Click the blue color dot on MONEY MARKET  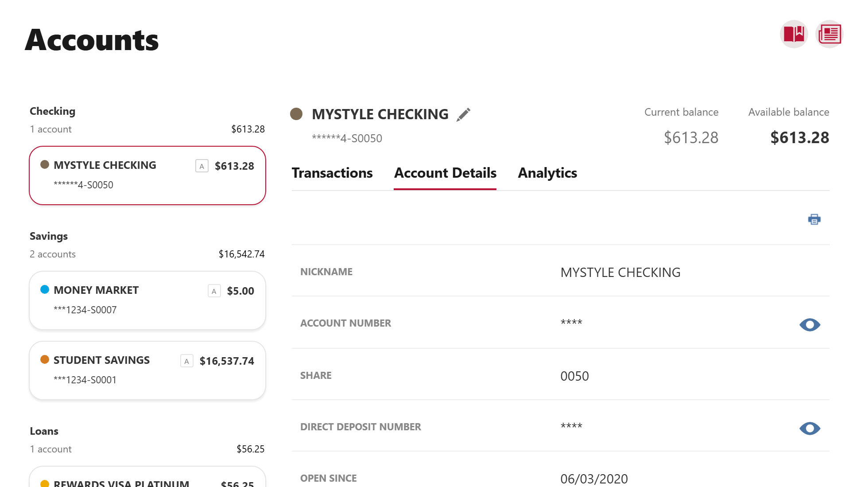coord(45,289)
